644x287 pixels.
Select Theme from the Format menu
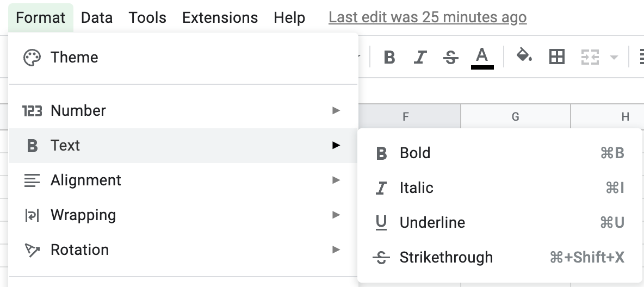click(x=183, y=58)
